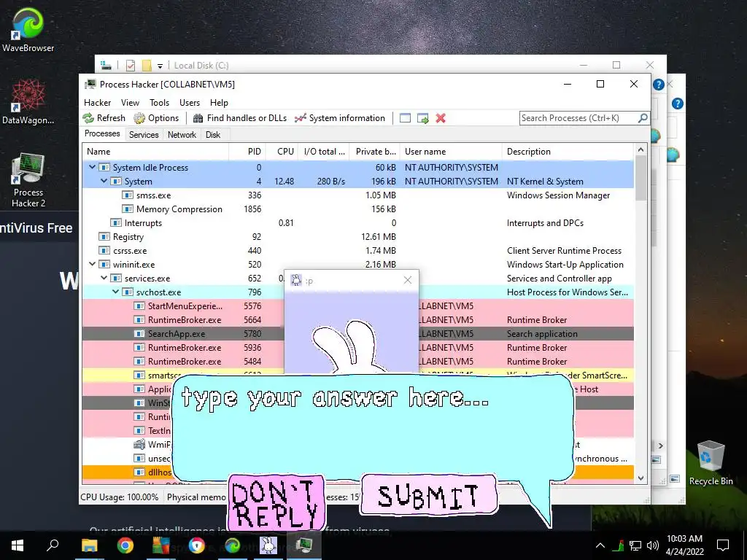Show hidden system tray icons
This screenshot has height=560, width=747.
pos(600,545)
